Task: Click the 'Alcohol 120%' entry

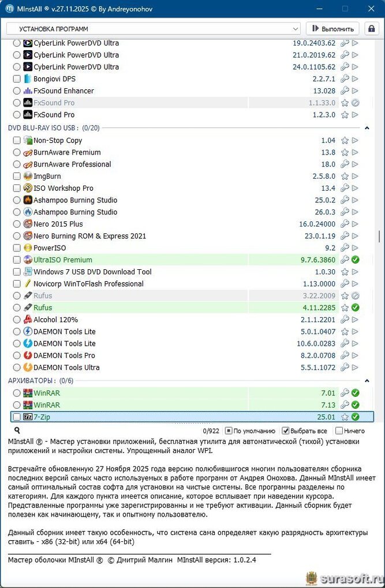Action: (x=55, y=319)
